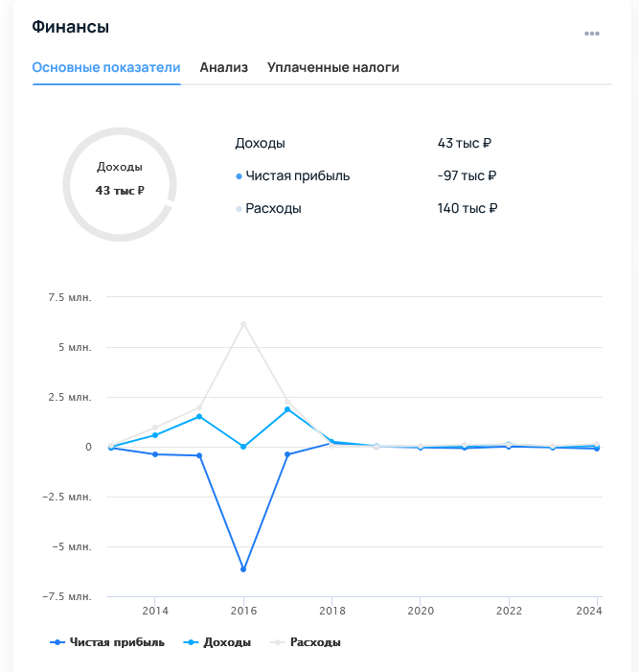The width and height of the screenshot is (639, 672).
Task: Click the 2014 Расходы data point
Action: pos(155,428)
